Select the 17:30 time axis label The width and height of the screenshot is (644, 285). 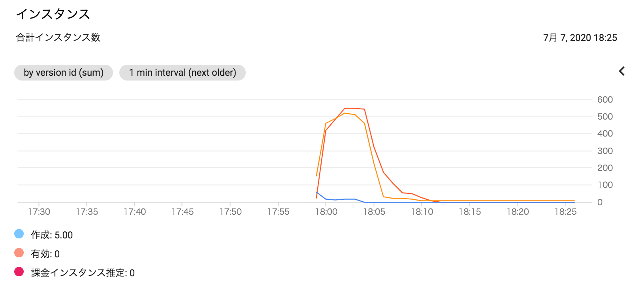(x=39, y=212)
